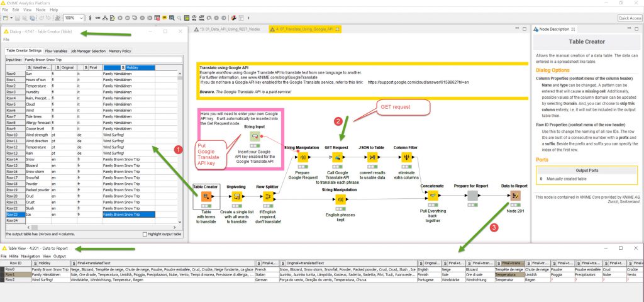Click the Unpivoting node icon
644x302 pixels.
coord(238,197)
